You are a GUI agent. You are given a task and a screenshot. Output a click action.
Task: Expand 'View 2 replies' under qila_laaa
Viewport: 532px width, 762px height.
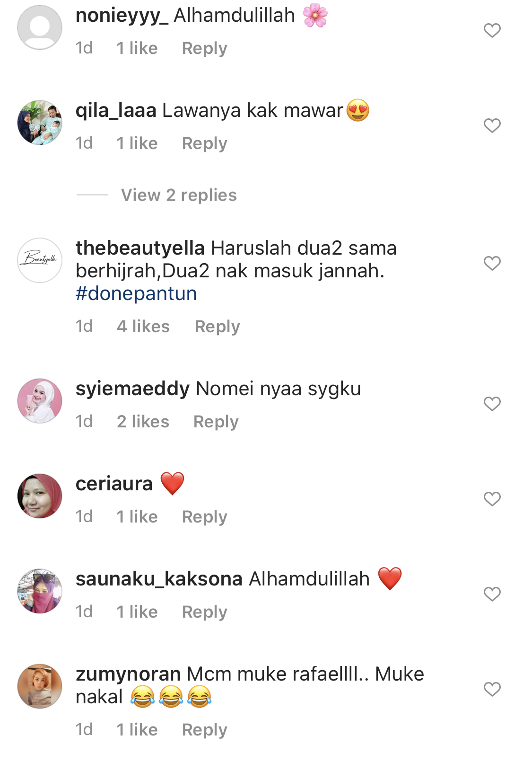pyautogui.click(x=179, y=195)
